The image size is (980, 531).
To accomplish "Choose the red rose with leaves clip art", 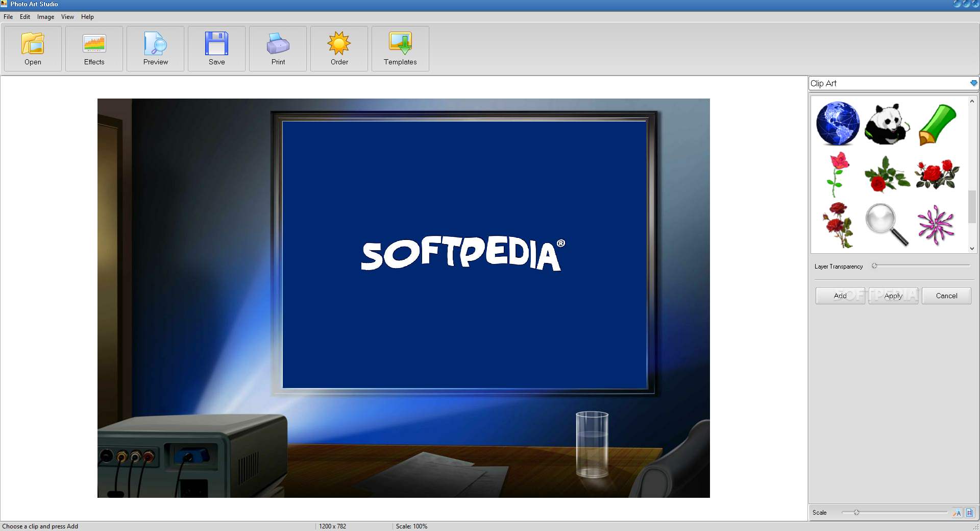I will (x=887, y=175).
